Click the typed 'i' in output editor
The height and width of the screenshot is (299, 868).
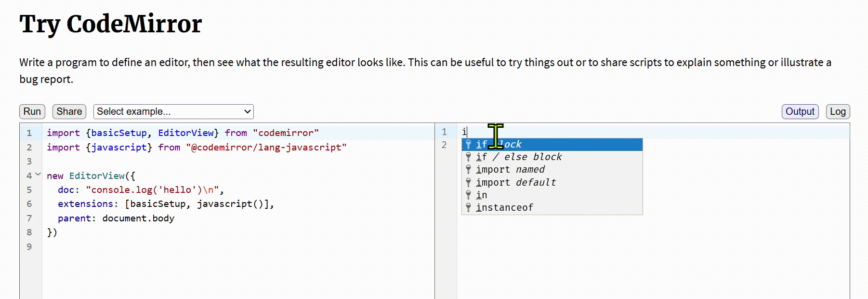pyautogui.click(x=464, y=132)
